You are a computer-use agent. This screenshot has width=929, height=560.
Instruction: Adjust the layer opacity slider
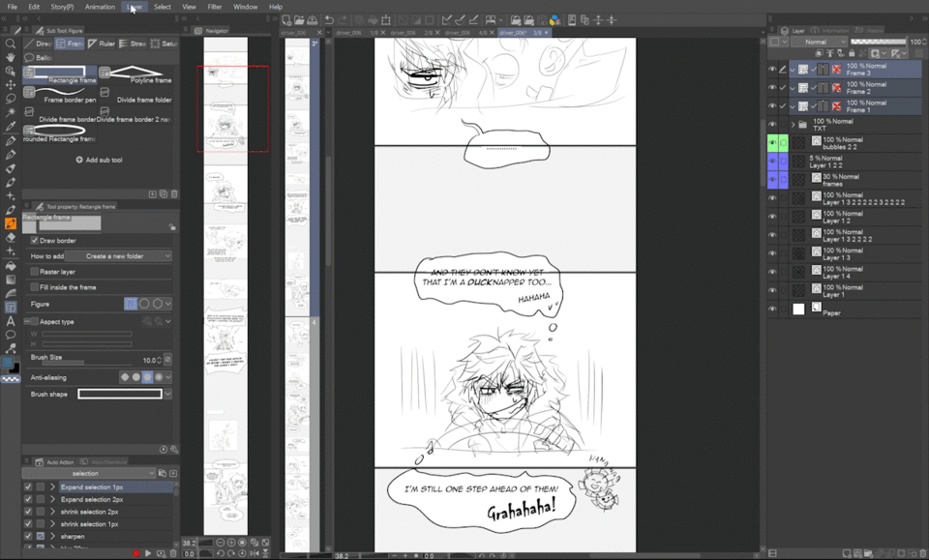(878, 42)
